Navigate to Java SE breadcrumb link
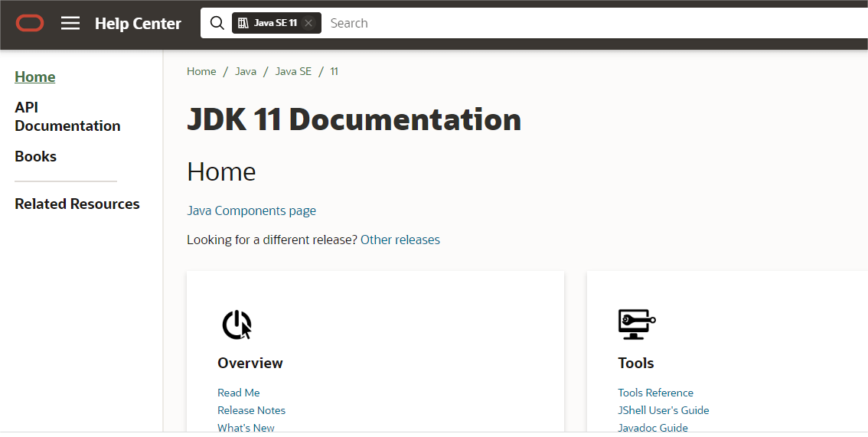 point(293,71)
